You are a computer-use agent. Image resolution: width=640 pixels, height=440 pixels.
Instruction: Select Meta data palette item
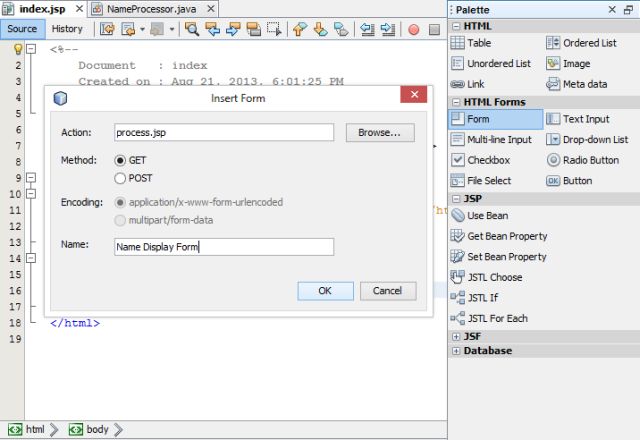pos(577,84)
